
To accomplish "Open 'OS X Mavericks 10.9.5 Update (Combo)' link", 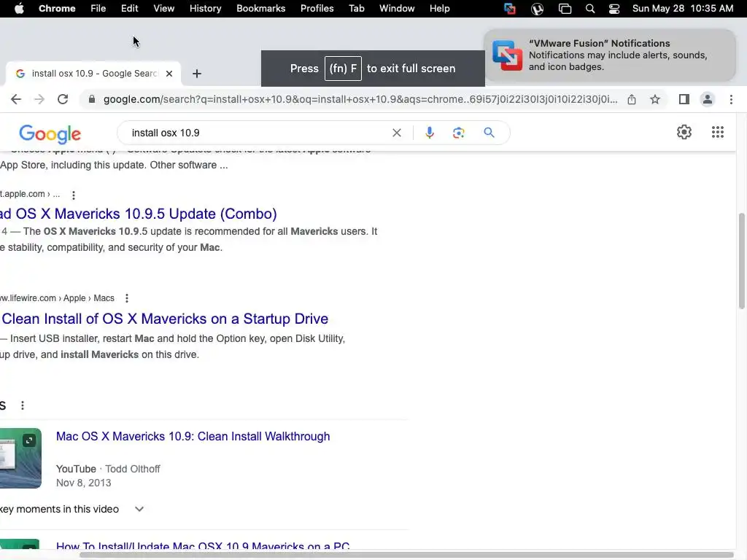I will pyautogui.click(x=139, y=214).
